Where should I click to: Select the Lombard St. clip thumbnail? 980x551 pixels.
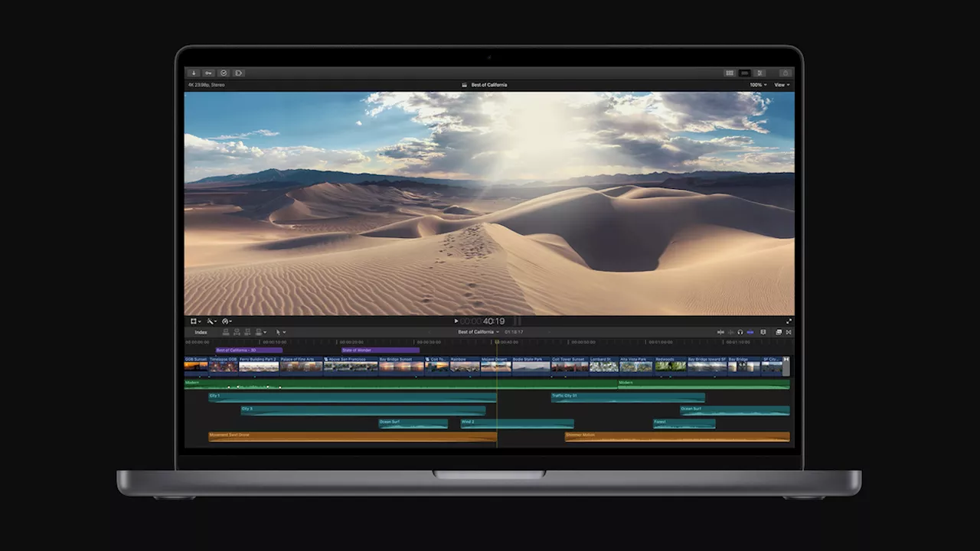pos(604,367)
